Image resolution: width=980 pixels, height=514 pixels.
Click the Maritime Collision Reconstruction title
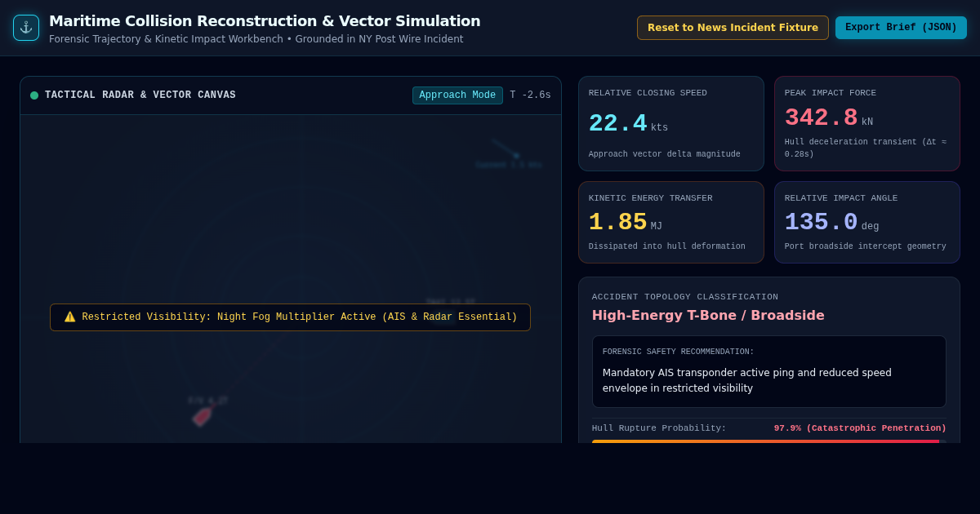click(265, 21)
